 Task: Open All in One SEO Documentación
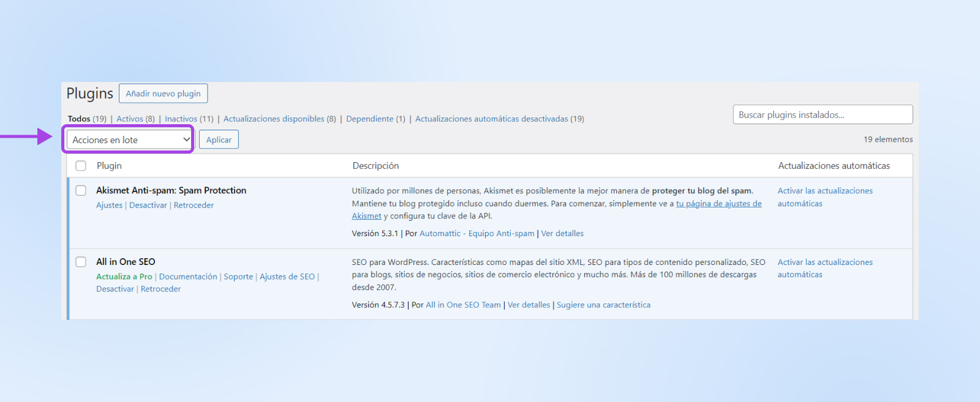[188, 277]
